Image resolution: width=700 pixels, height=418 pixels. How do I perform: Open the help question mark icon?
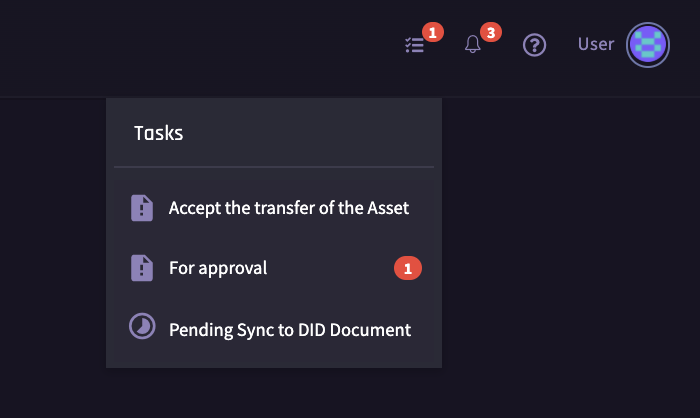pos(535,45)
